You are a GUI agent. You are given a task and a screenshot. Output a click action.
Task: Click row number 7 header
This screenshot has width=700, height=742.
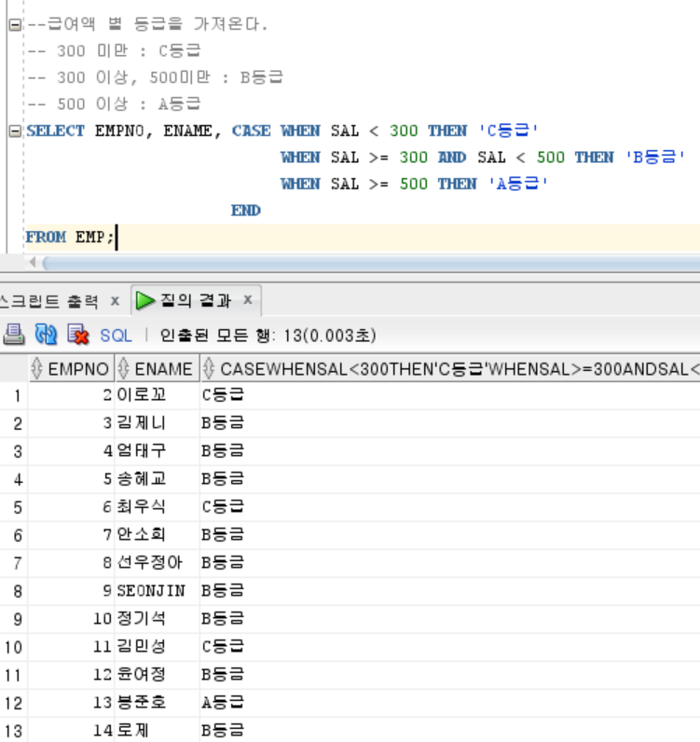click(14, 563)
